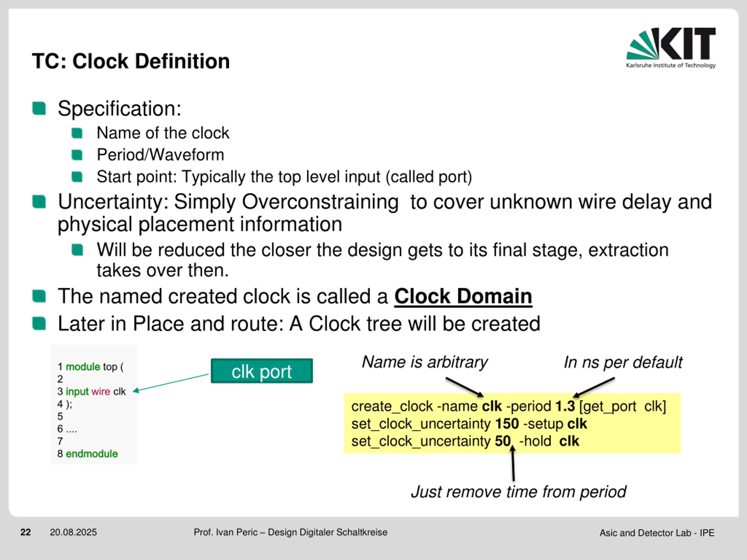The width and height of the screenshot is (747, 560).
Task: Click the 'Name is arbitrary' annotation
Action: (425, 362)
